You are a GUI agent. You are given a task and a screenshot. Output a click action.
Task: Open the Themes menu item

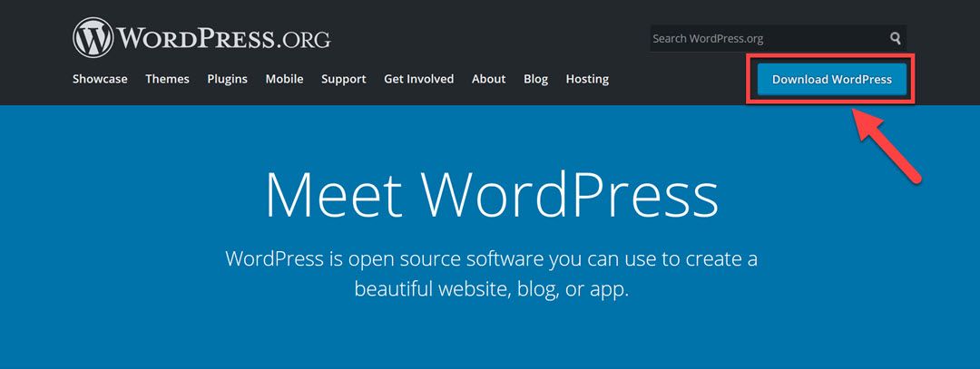pos(168,79)
